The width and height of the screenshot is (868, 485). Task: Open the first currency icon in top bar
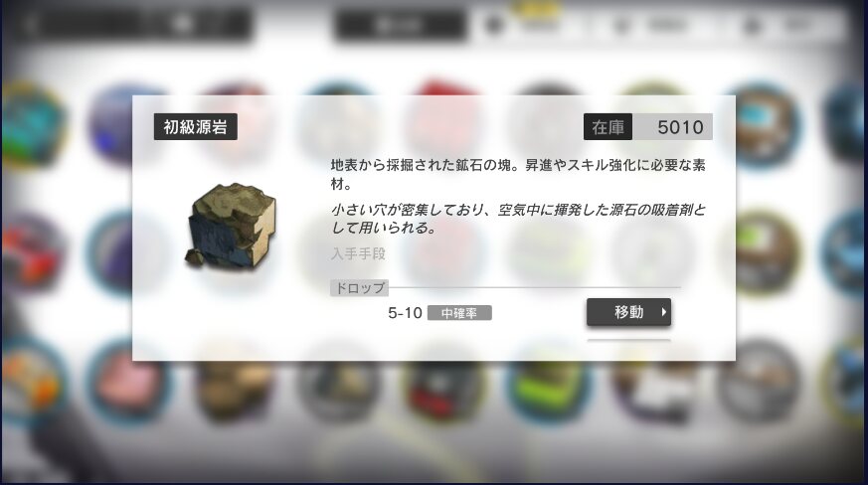[x=494, y=25]
